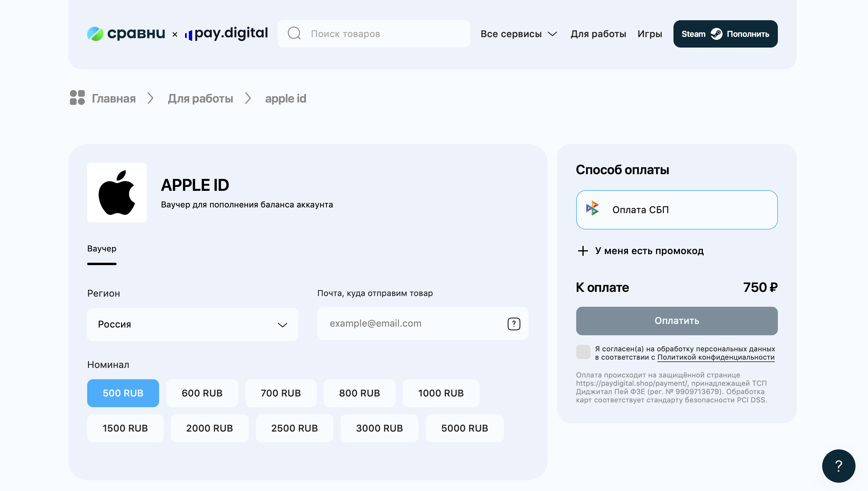
Task: Open the Россия region dropdown
Action: click(192, 325)
